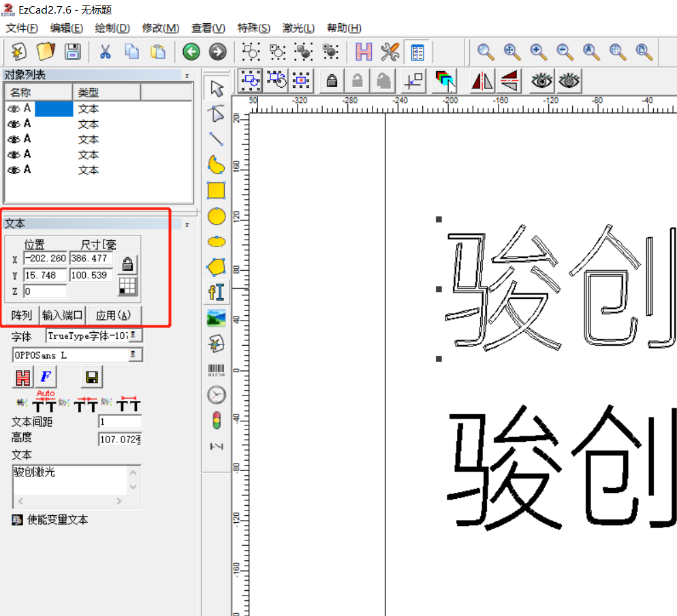Select the node edit tool

[217, 114]
